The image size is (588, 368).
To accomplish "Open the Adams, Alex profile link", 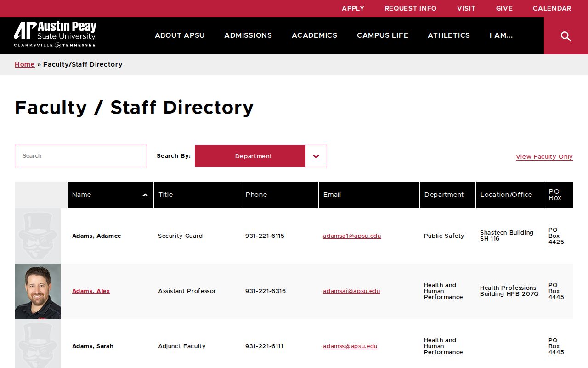I will 91,291.
